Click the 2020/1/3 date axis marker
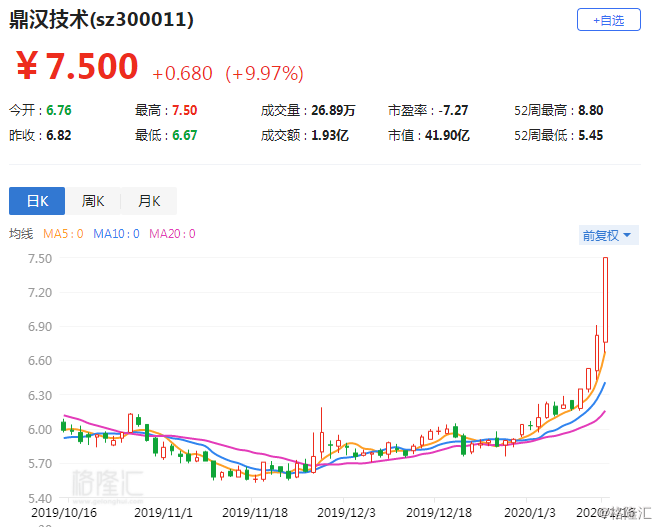Screen dimensions: 659x527 [x=530, y=513]
